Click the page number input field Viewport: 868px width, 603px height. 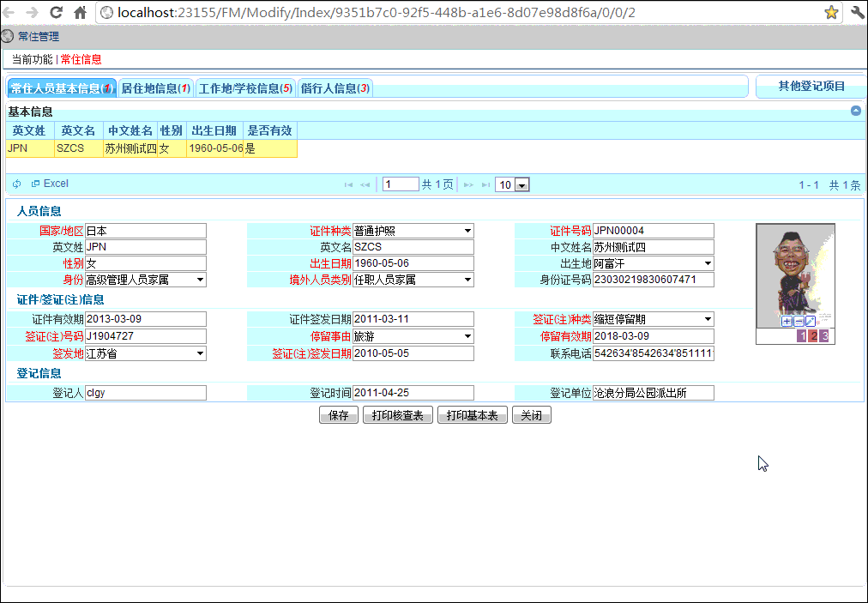pyautogui.click(x=401, y=184)
